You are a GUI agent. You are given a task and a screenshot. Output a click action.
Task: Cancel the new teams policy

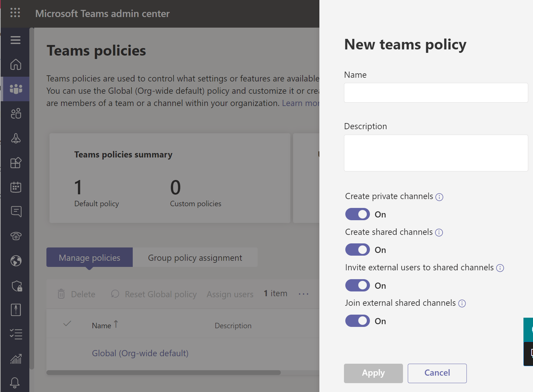tap(437, 373)
